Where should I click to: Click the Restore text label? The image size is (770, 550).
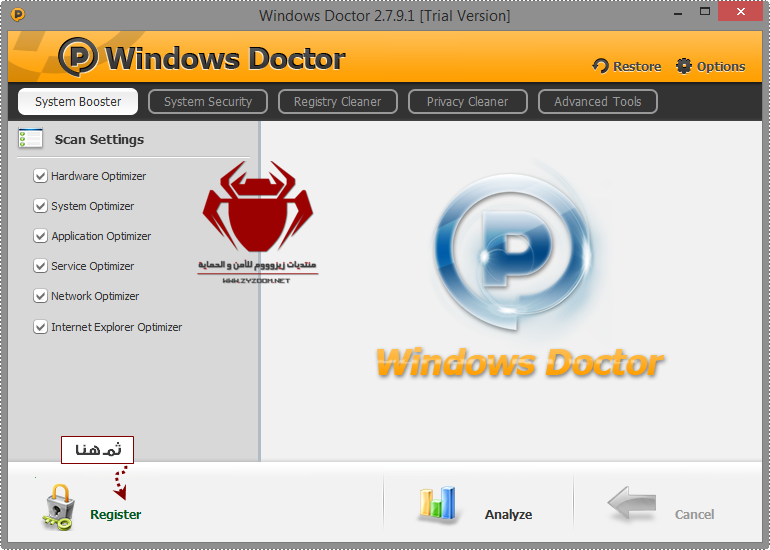(637, 66)
